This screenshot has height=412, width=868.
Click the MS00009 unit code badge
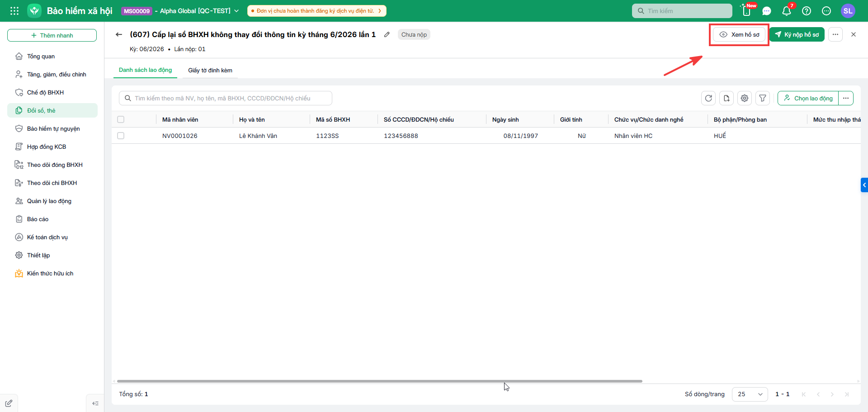click(137, 11)
